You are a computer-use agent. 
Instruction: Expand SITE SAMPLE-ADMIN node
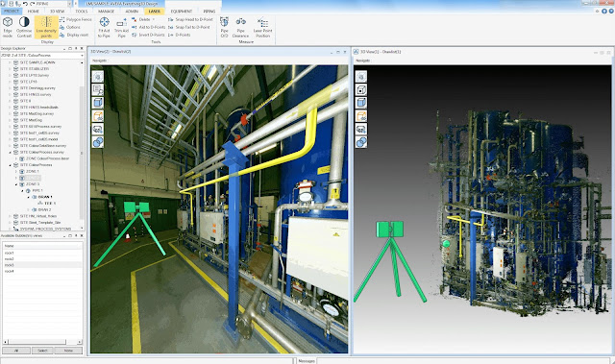[11, 62]
